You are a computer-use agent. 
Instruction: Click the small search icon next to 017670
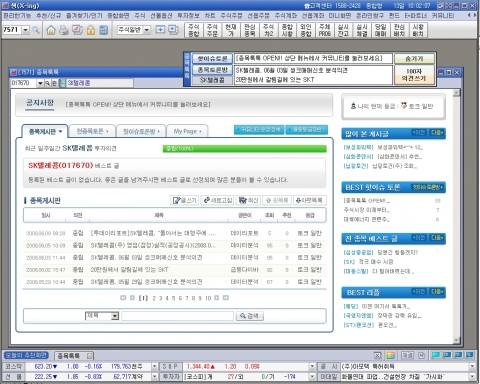[x=48, y=83]
